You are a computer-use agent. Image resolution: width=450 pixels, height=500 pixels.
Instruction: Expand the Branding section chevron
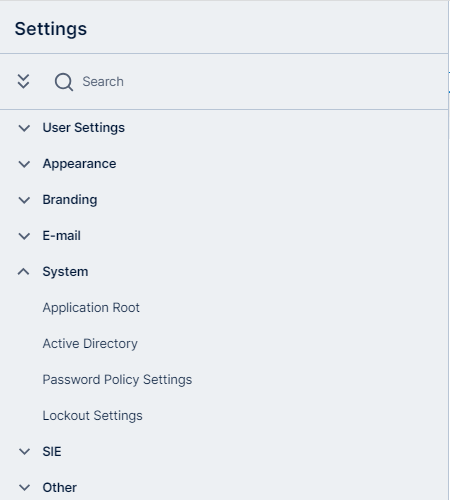[24, 200]
